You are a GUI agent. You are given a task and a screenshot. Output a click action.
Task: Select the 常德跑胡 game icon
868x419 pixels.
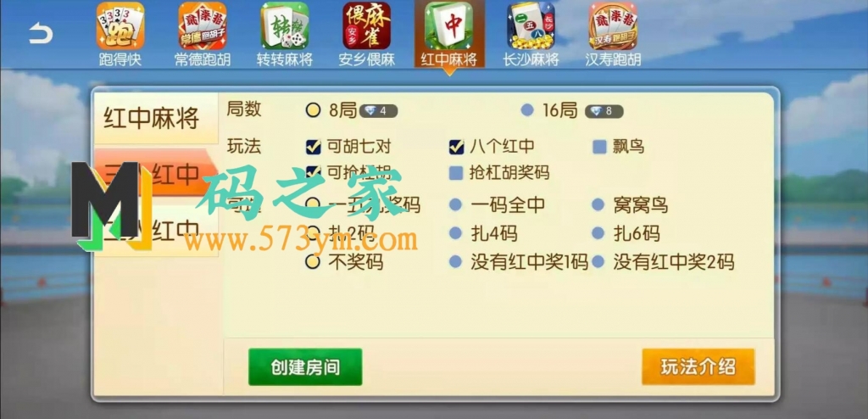203,25
